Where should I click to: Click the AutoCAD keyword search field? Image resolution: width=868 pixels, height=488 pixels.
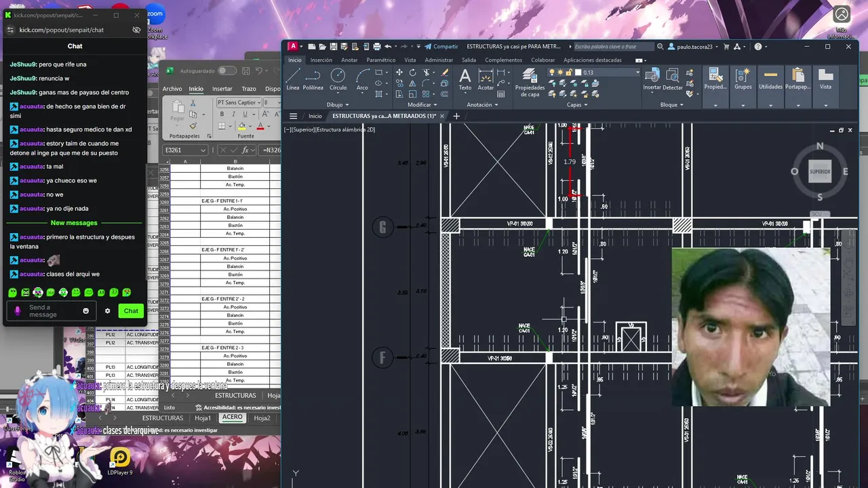[614, 47]
